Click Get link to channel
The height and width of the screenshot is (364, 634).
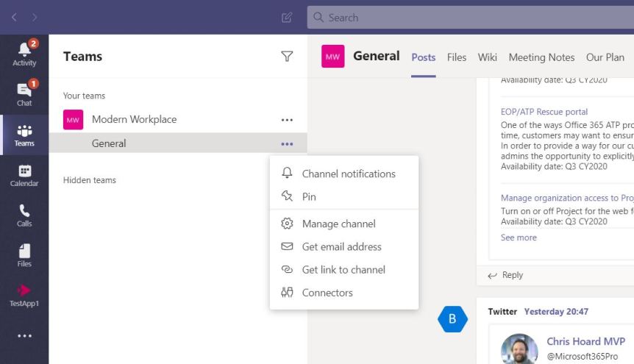(343, 269)
